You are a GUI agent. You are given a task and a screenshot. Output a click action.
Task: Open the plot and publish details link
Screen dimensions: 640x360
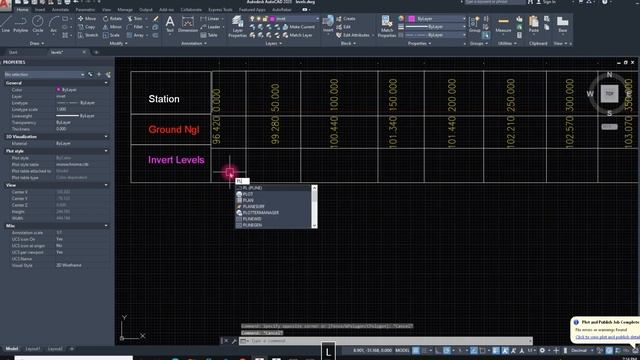[608, 337]
